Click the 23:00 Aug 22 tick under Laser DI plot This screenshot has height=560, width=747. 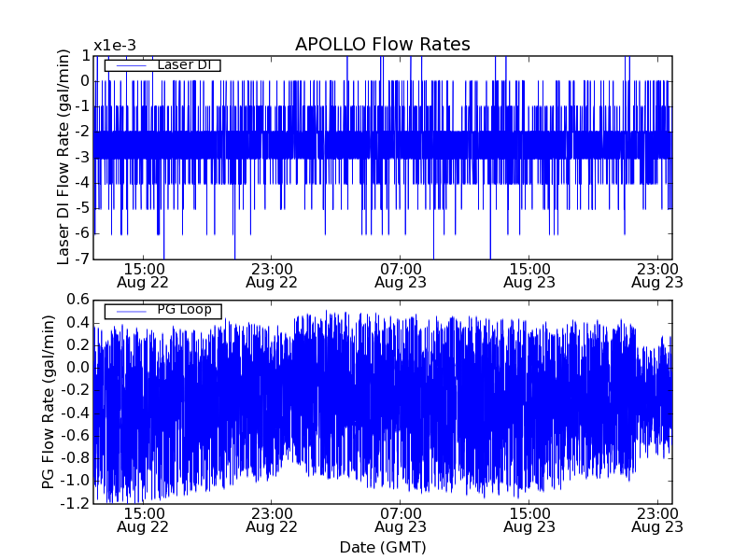coord(272,274)
